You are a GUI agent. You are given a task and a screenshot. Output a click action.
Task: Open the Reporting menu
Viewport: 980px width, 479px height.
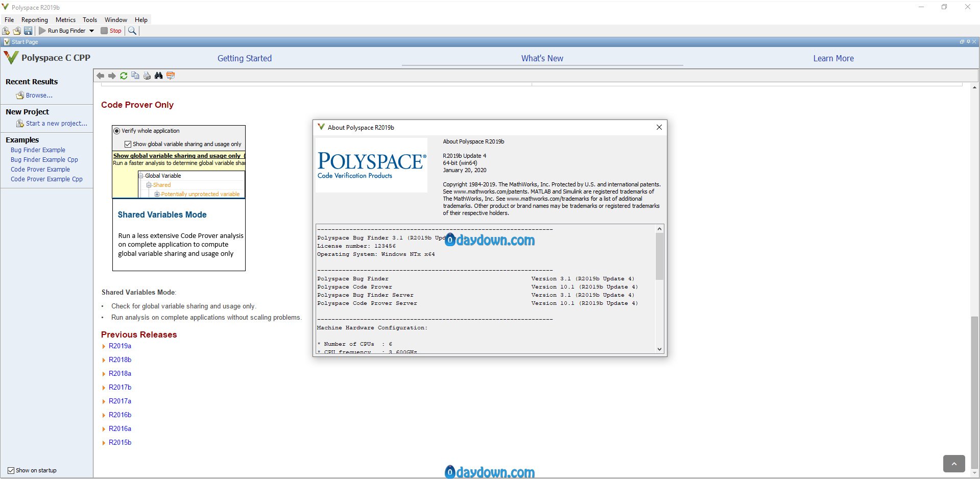click(x=35, y=20)
